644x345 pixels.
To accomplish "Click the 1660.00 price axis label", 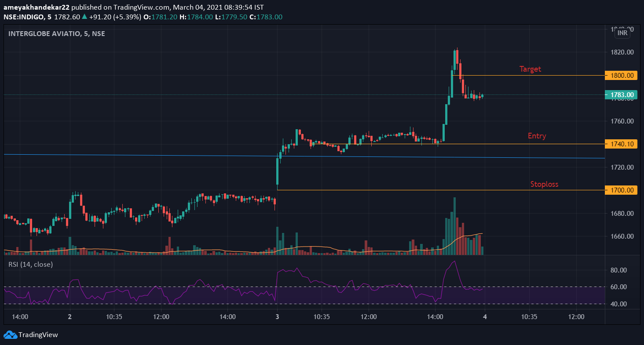I will pyautogui.click(x=622, y=236).
